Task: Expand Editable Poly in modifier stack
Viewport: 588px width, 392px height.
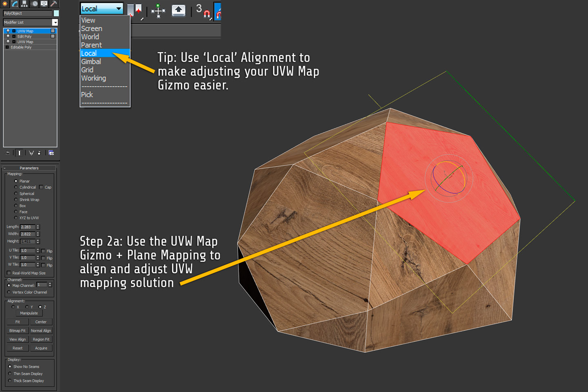Action: click(7, 47)
